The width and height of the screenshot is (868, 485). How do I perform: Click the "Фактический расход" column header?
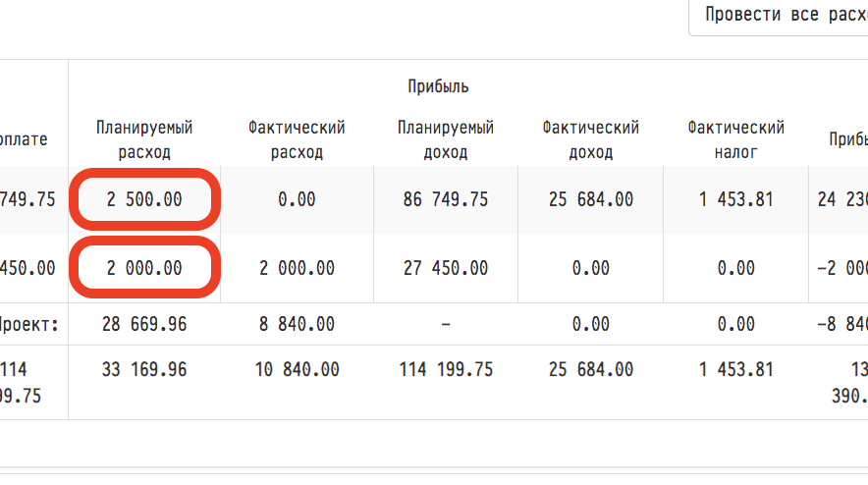297,139
